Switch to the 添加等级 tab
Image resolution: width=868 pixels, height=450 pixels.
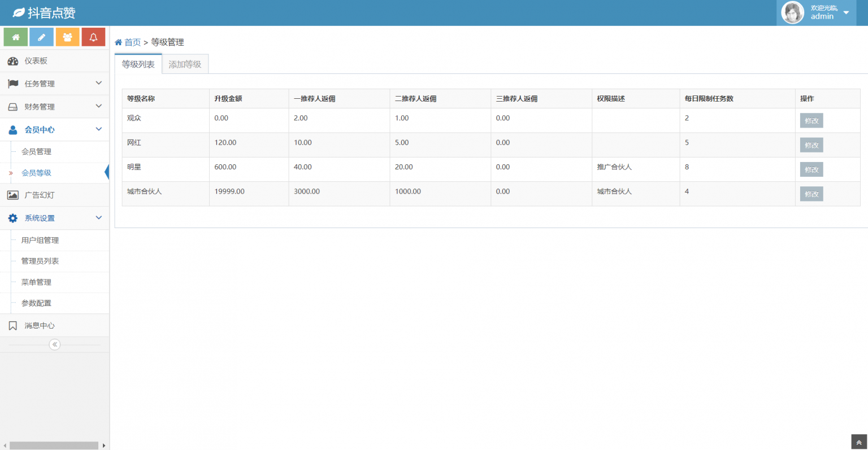(185, 64)
